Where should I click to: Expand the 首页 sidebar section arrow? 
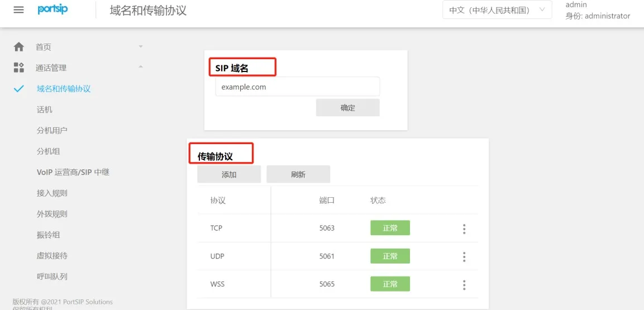click(x=141, y=46)
